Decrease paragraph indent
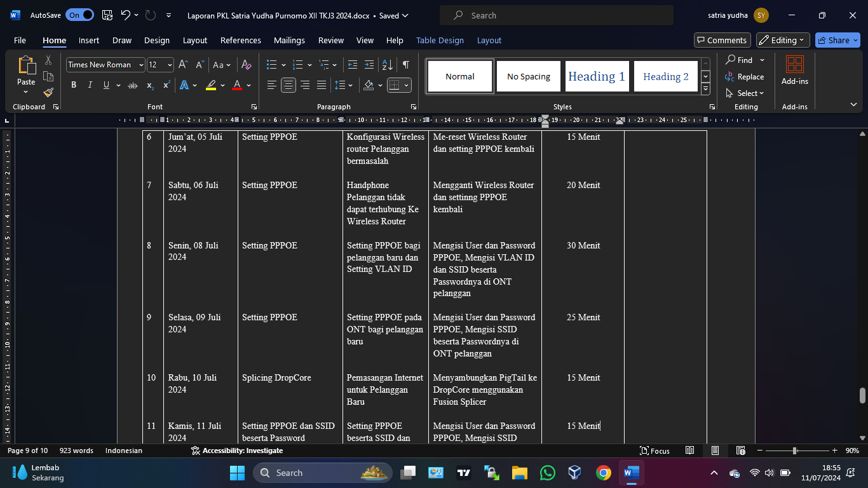 click(x=352, y=65)
